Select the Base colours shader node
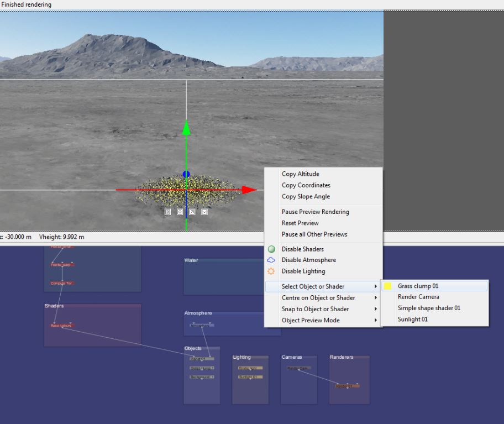Screen dimensions: 504x424 (62, 326)
